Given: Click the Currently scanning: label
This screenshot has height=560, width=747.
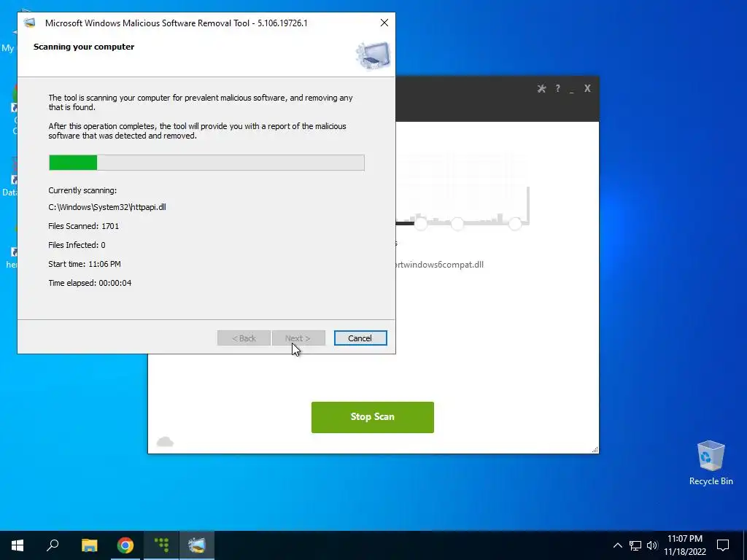Looking at the screenshot, I should click(x=82, y=190).
